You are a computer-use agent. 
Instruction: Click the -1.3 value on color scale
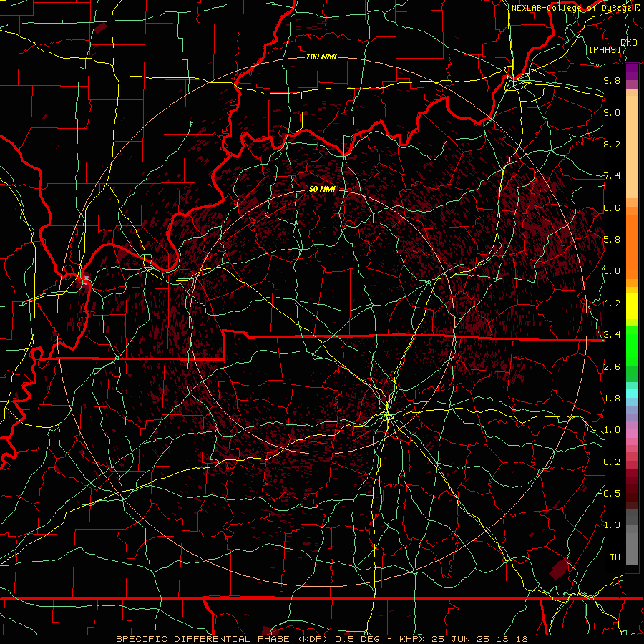pos(610,525)
